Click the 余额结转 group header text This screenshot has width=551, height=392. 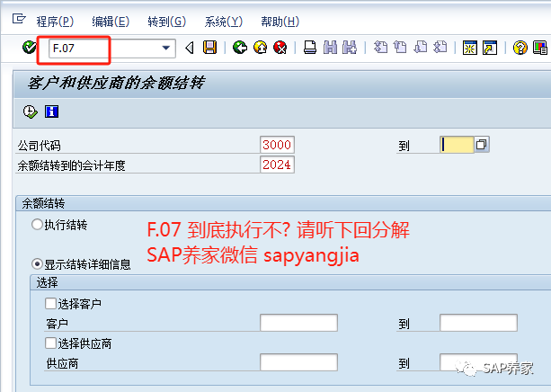tap(43, 203)
